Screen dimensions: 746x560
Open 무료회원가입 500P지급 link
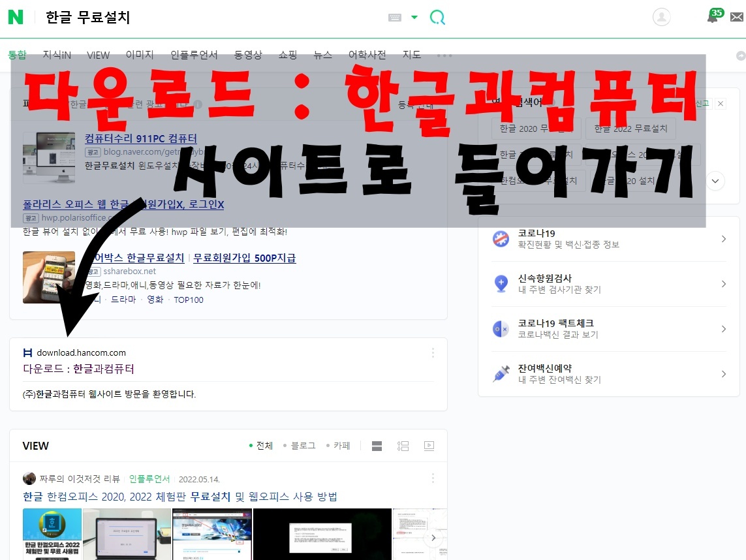[x=245, y=258]
